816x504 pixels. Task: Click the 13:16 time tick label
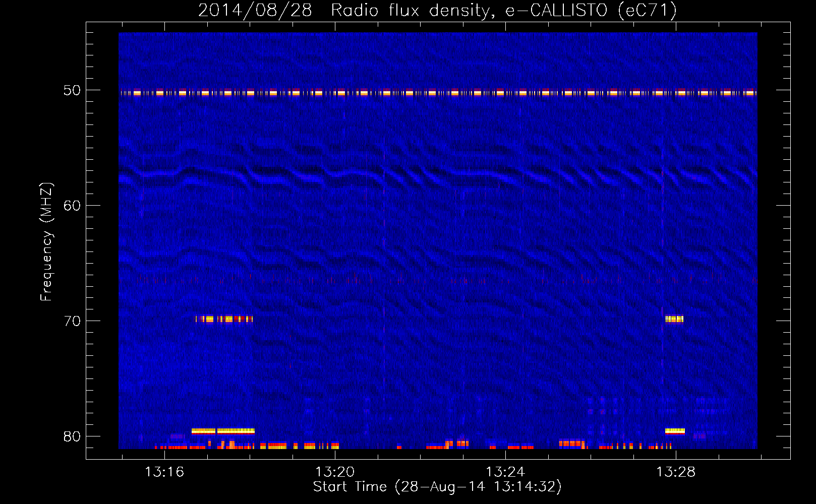point(164,472)
